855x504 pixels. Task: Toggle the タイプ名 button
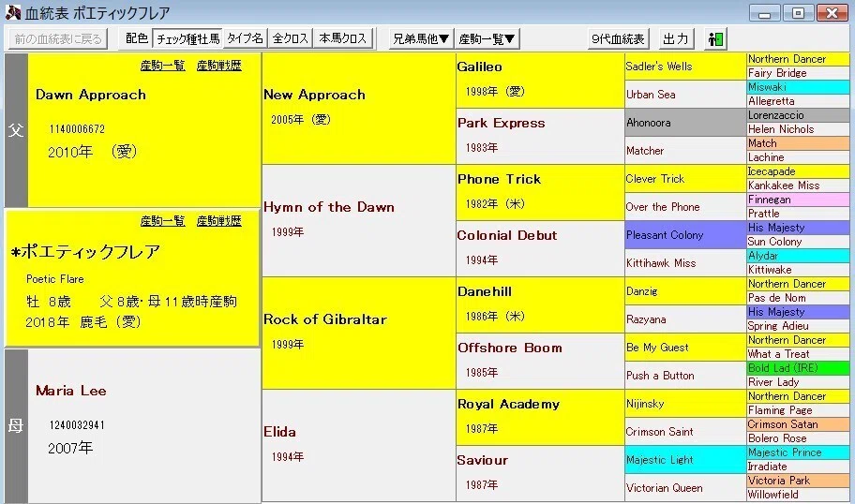[246, 38]
